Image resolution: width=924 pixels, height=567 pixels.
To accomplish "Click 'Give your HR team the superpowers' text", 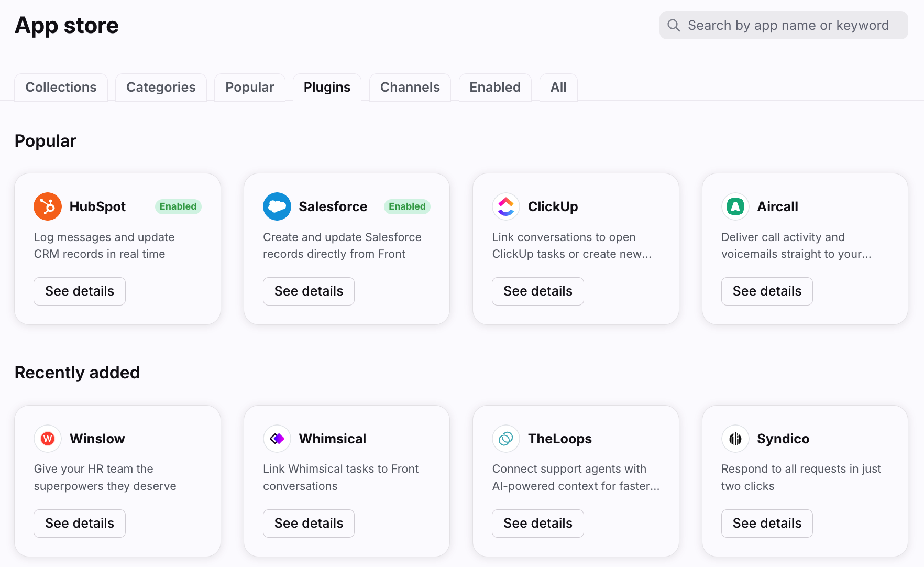I will [105, 477].
